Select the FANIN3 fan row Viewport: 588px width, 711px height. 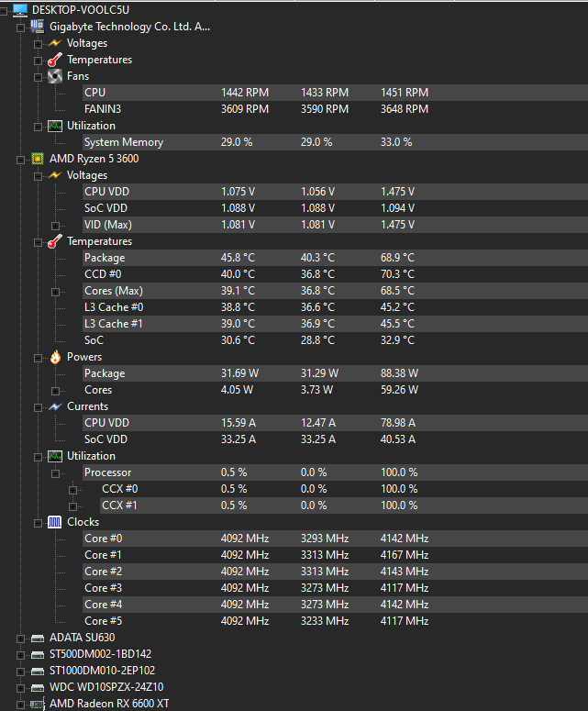pyautogui.click(x=335, y=109)
